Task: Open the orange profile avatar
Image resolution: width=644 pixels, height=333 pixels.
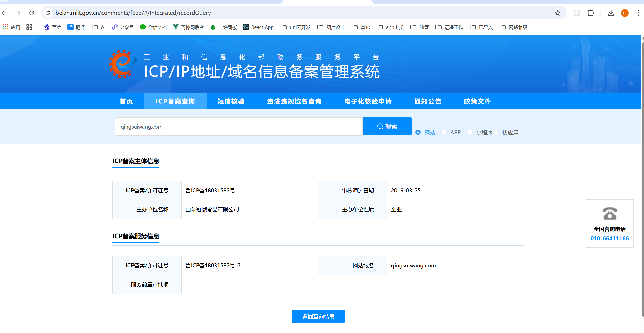Action: (625, 13)
